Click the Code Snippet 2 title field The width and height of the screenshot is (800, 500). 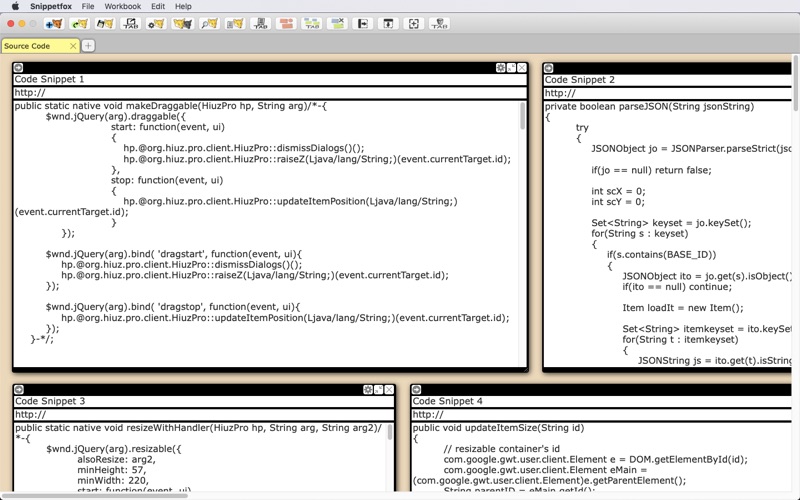pos(668,80)
